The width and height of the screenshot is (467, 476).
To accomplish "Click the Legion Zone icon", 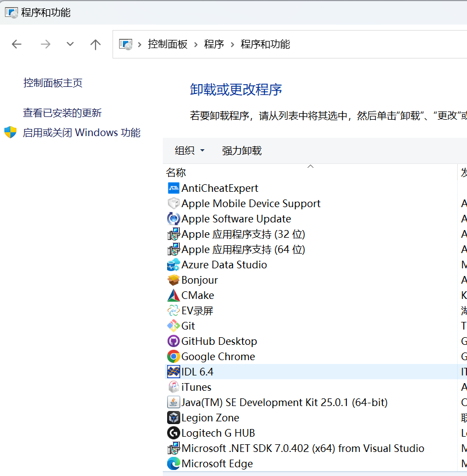I will coord(173,418).
